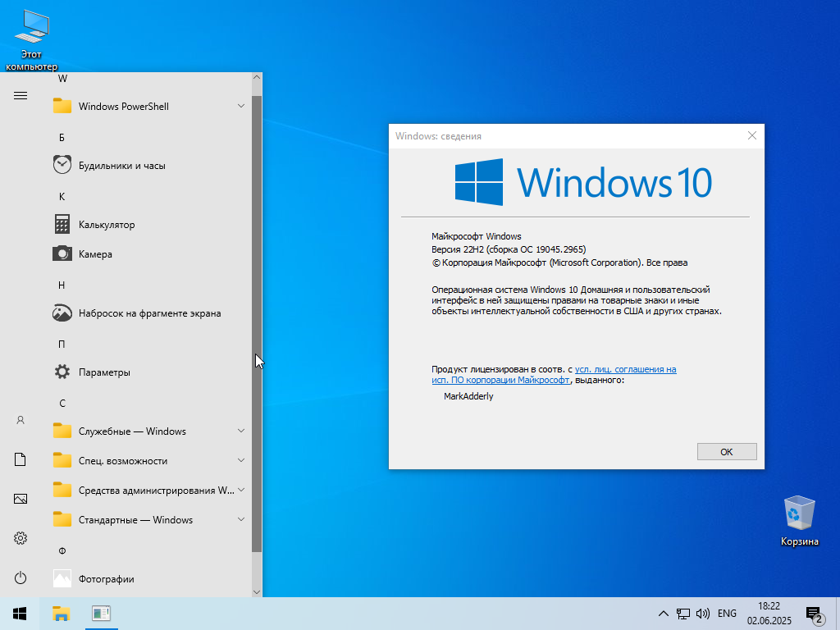Click the Power icon in Start sidebar
The width and height of the screenshot is (840, 630).
[21, 577]
